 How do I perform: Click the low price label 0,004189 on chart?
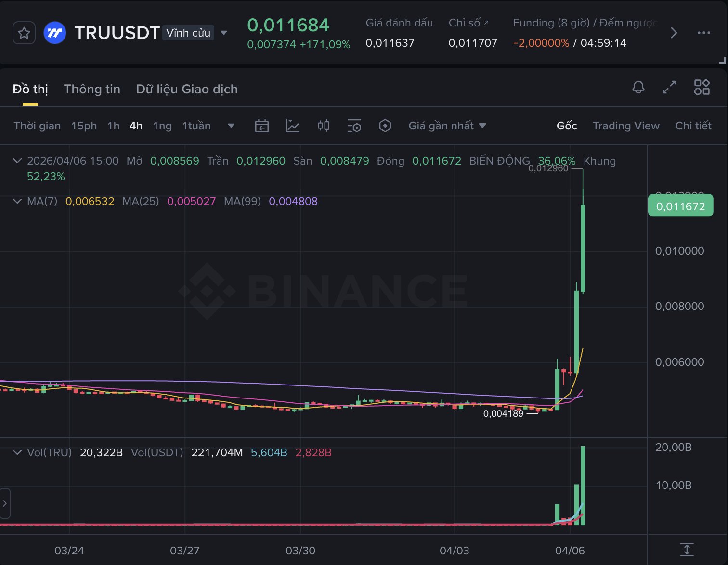point(503,413)
